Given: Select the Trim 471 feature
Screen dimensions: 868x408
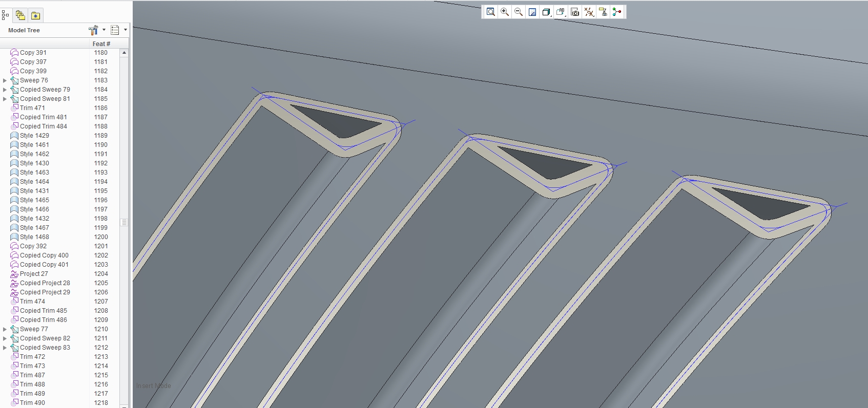Looking at the screenshot, I should pos(32,108).
